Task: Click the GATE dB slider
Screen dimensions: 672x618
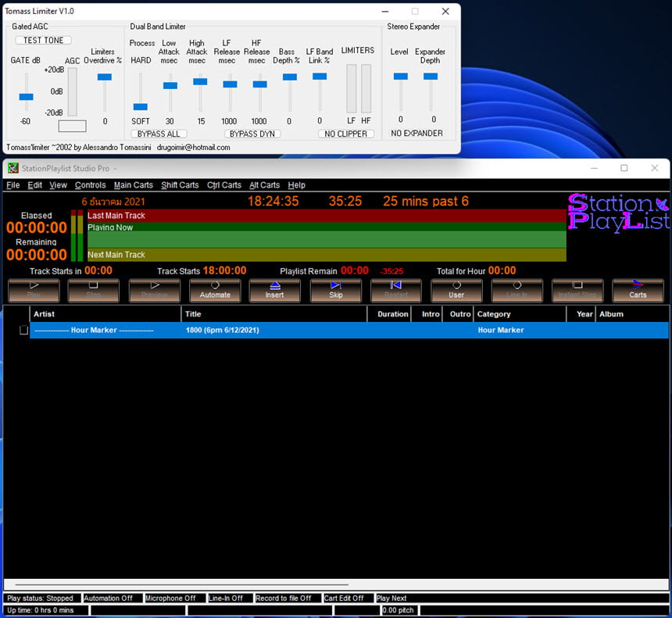Action: [26, 97]
